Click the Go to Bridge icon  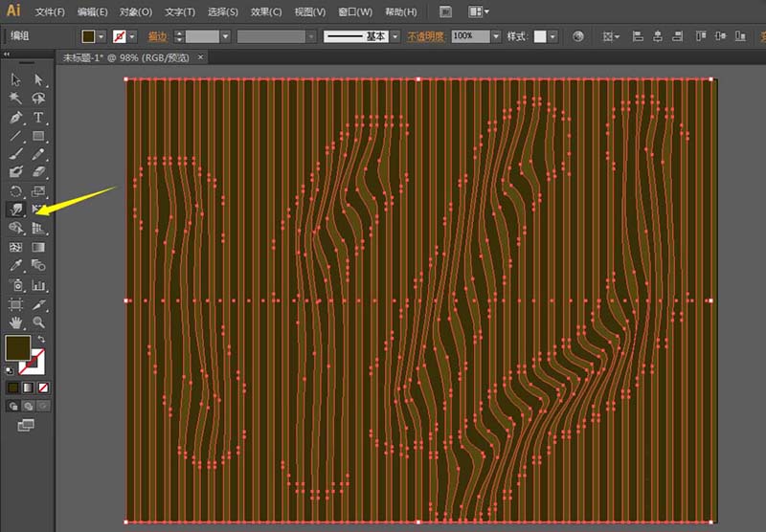coord(445,11)
